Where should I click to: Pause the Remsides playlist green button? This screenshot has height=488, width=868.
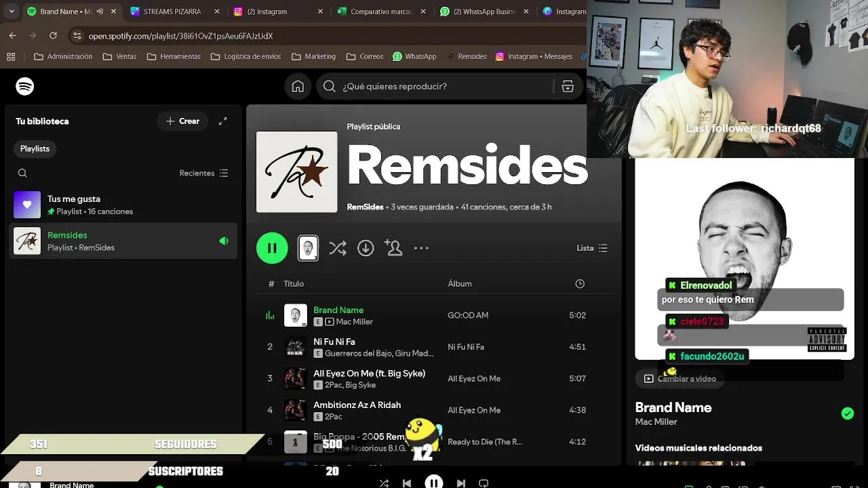272,248
